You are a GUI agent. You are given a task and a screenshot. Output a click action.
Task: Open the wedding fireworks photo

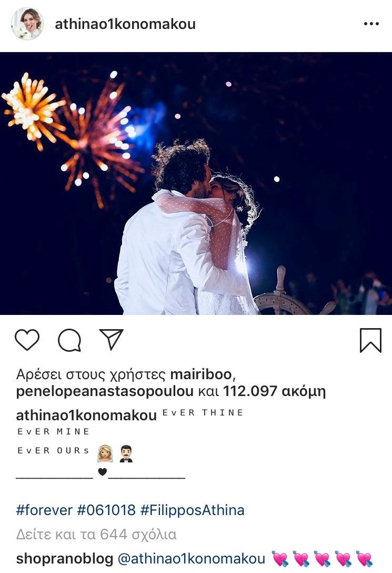(196, 183)
